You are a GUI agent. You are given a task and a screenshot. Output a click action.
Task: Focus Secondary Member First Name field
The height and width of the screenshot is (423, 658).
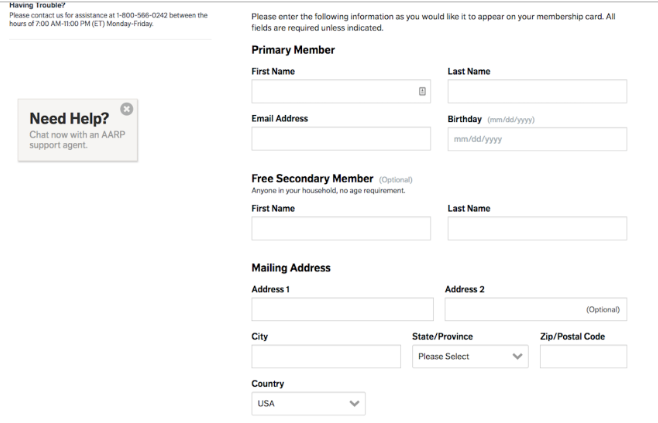pos(341,228)
